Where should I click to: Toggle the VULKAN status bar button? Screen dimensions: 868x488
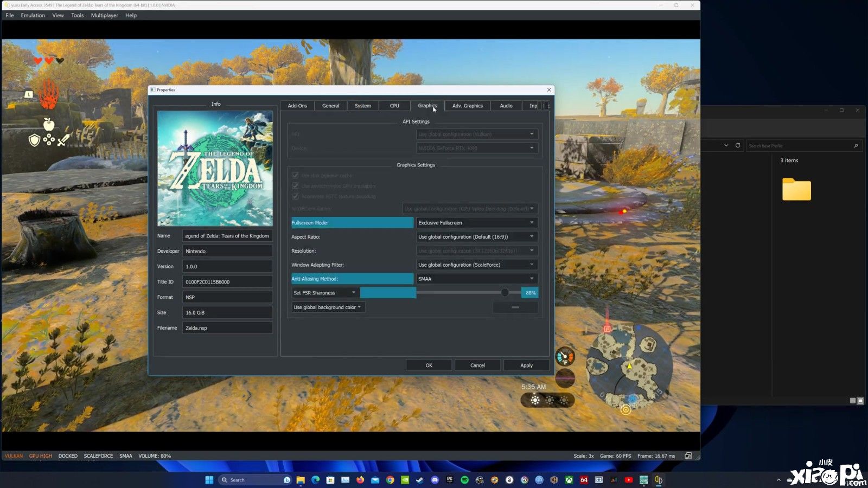coord(14,456)
